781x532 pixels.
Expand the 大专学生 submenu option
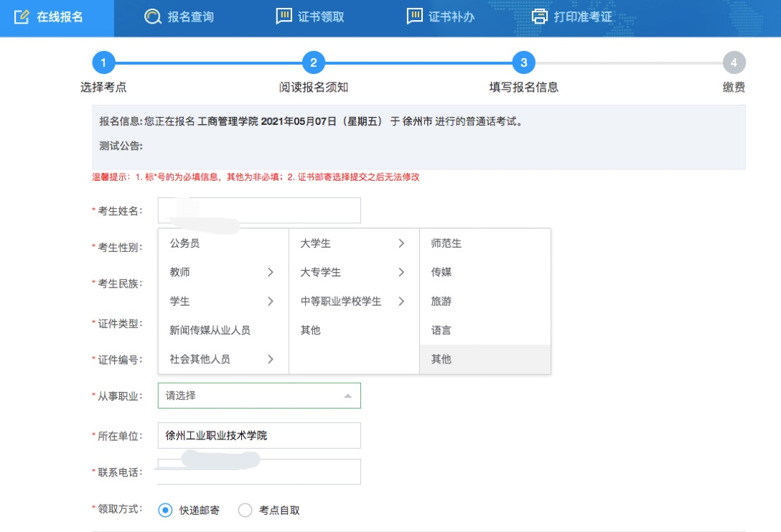click(x=353, y=272)
